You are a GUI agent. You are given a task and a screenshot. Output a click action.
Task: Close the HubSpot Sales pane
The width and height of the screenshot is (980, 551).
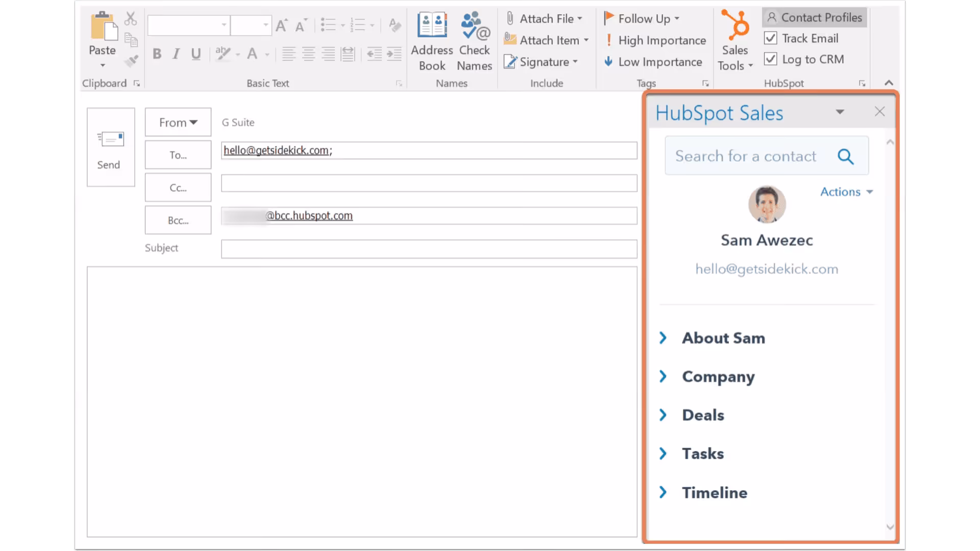(x=879, y=112)
